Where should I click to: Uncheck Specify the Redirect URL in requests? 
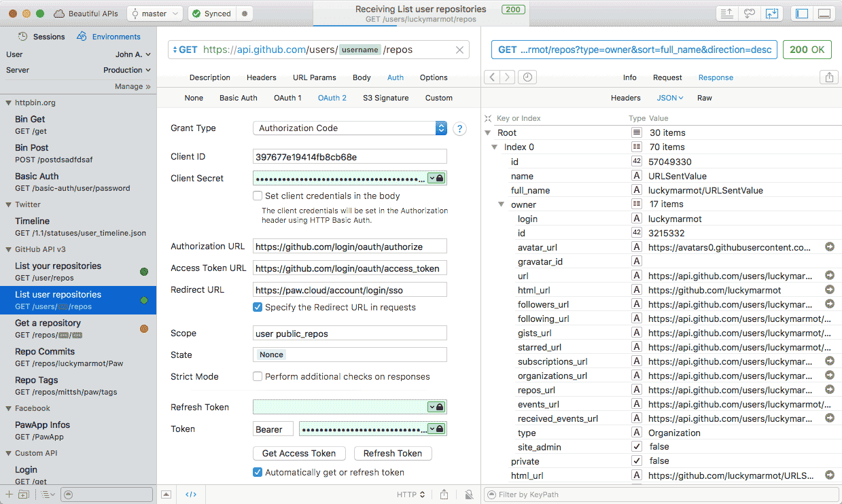tap(258, 307)
